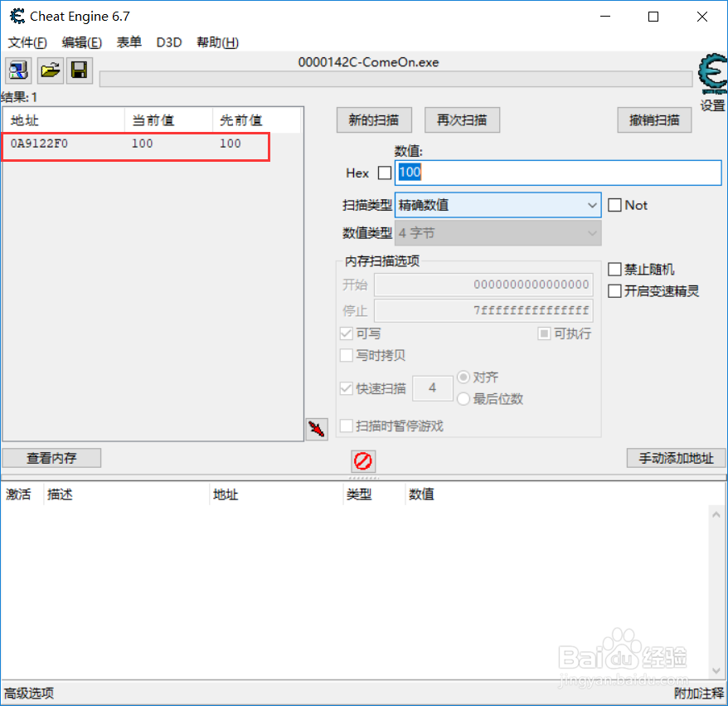This screenshot has height=706, width=728.
Task: Click the red circle clear-list icon
Action: (363, 461)
